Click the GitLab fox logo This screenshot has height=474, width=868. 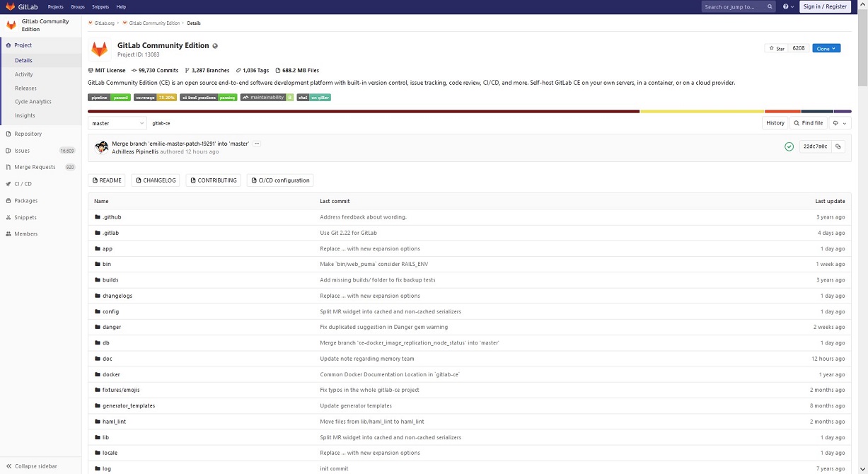coord(10,6)
